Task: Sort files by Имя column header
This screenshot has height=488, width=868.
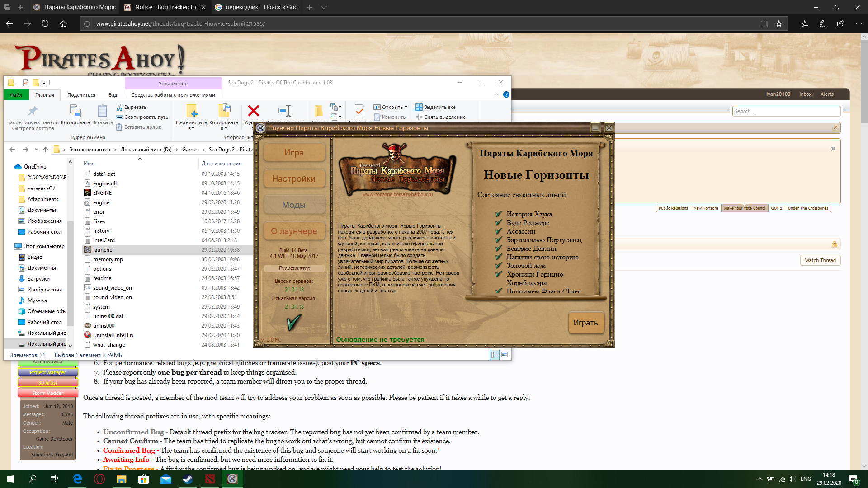Action: coord(89,164)
